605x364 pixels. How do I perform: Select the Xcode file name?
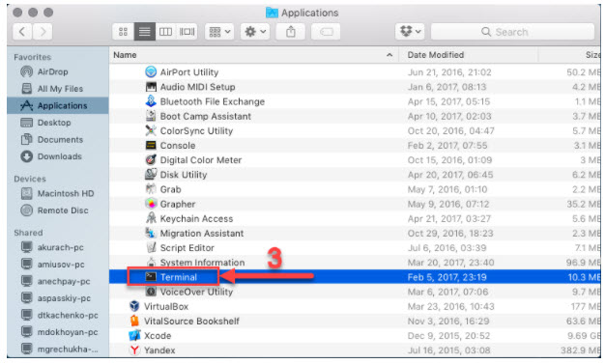[158, 336]
